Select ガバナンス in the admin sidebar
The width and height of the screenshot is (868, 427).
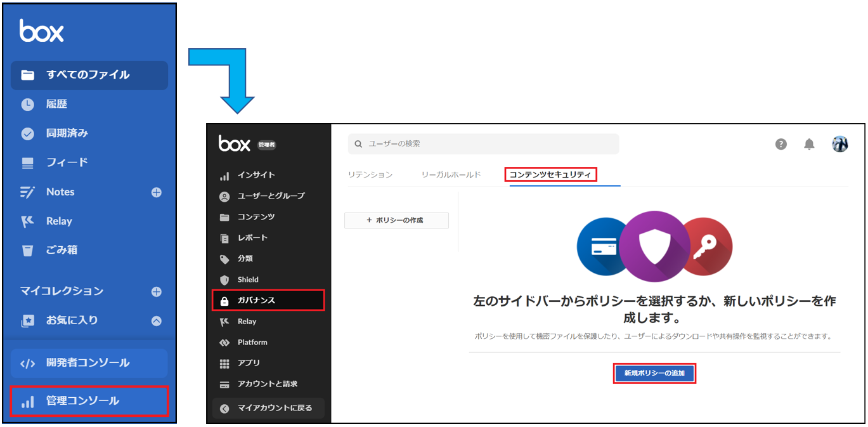[x=268, y=300]
